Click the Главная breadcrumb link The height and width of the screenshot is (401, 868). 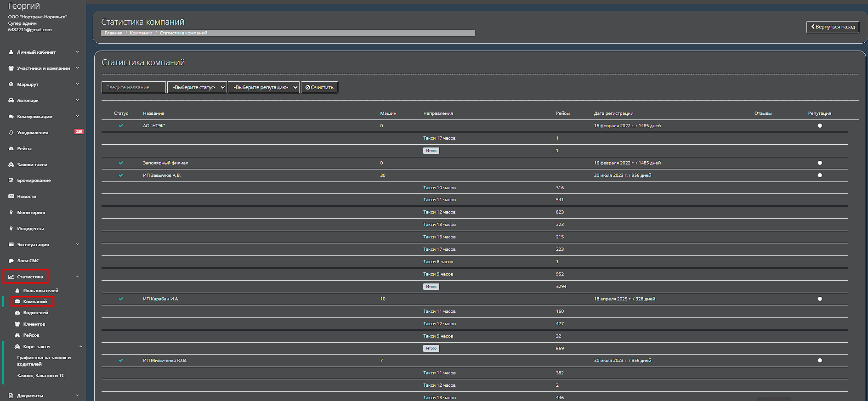coord(113,33)
